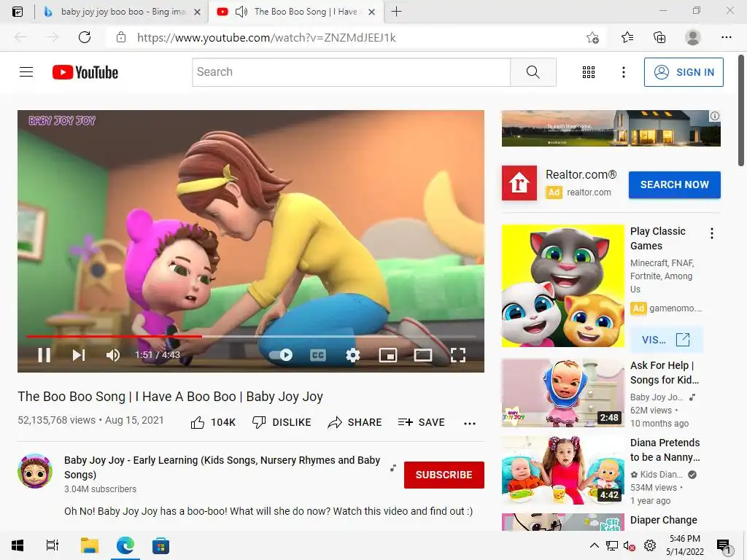Open Edge tab actions menu icon
747x560 pixels.
(18, 12)
